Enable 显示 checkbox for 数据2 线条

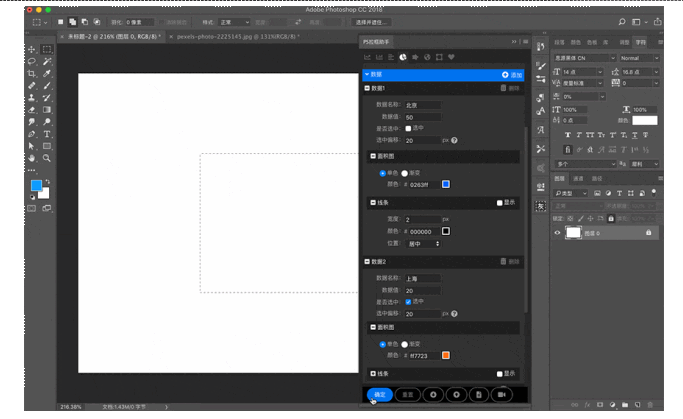tap(500, 374)
